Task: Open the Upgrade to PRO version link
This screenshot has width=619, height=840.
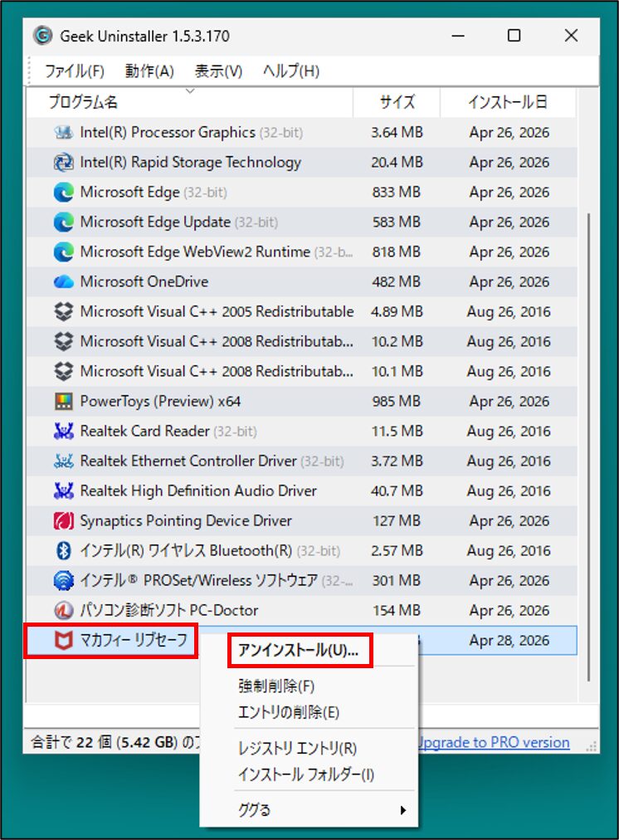Action: (x=494, y=743)
